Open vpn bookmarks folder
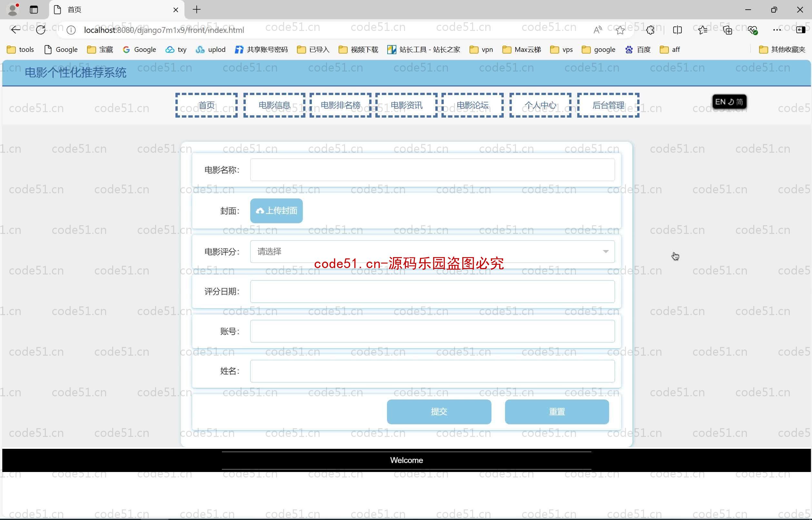This screenshot has width=812, height=520. coord(481,50)
